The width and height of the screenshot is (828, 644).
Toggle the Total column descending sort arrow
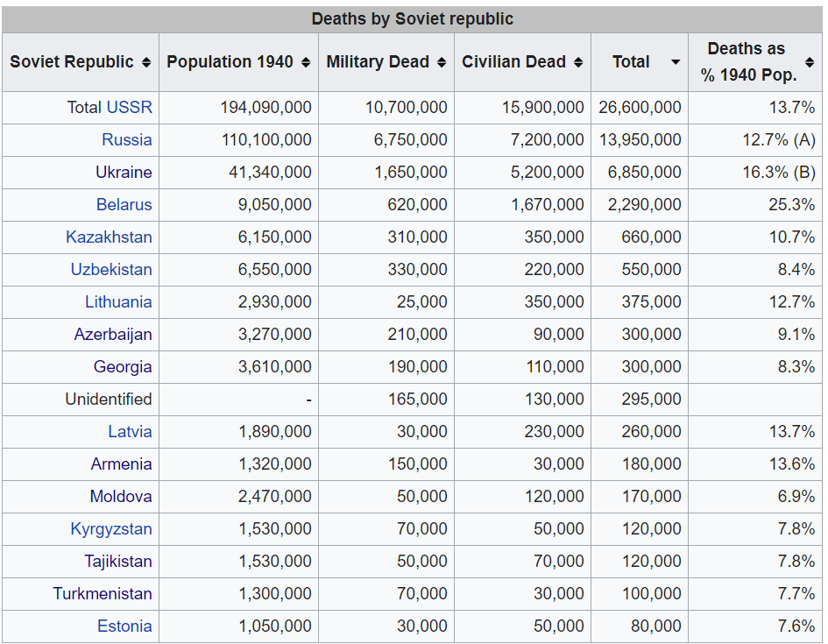(x=675, y=62)
